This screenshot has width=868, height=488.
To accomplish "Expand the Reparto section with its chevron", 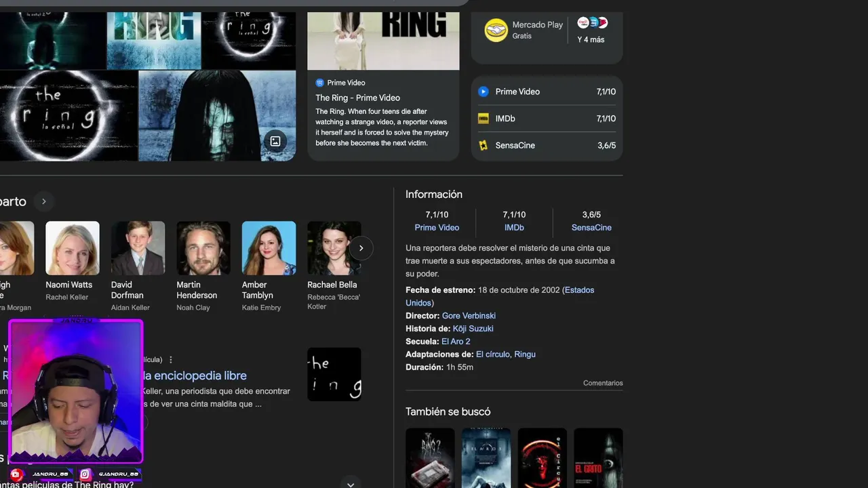I will pos(43,201).
